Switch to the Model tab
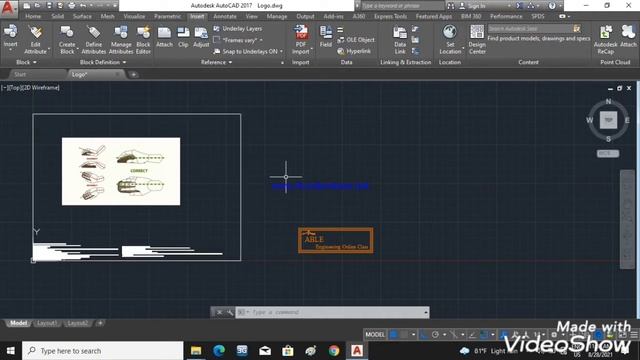The width and height of the screenshot is (640, 360). pyautogui.click(x=18, y=323)
